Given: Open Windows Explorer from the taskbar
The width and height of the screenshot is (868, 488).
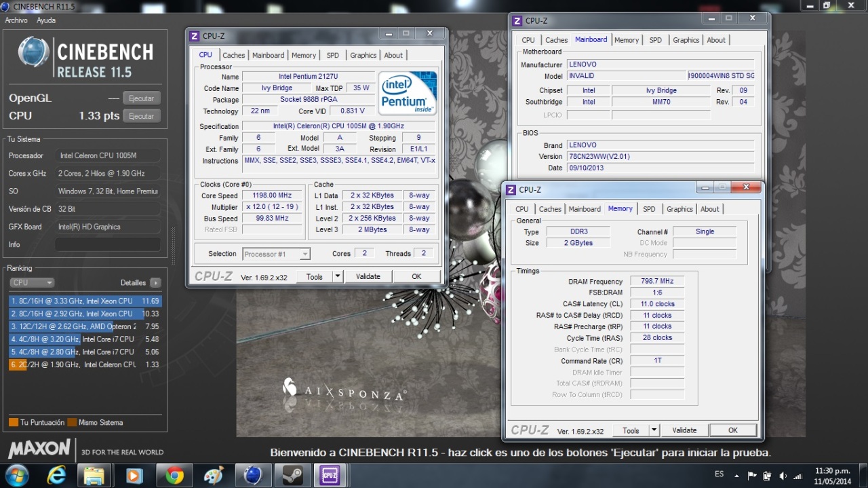Looking at the screenshot, I should (x=94, y=475).
